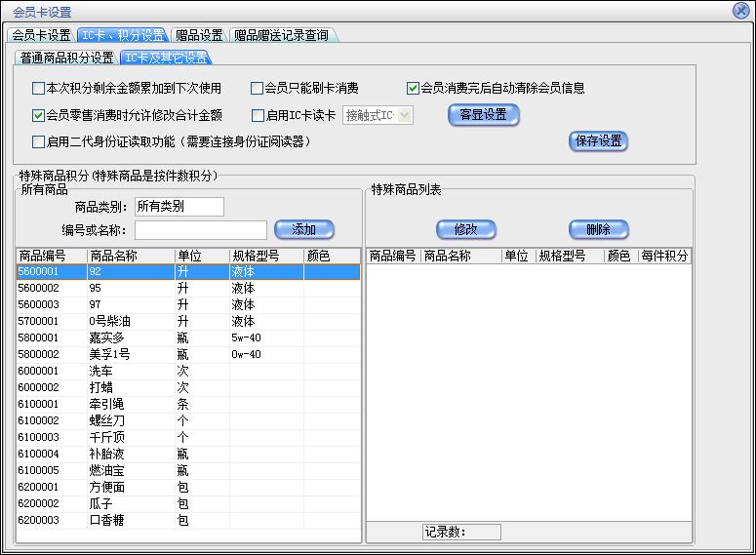Toggle 会员只能刷卡消费 checkbox
The width and height of the screenshot is (756, 555).
258,89
